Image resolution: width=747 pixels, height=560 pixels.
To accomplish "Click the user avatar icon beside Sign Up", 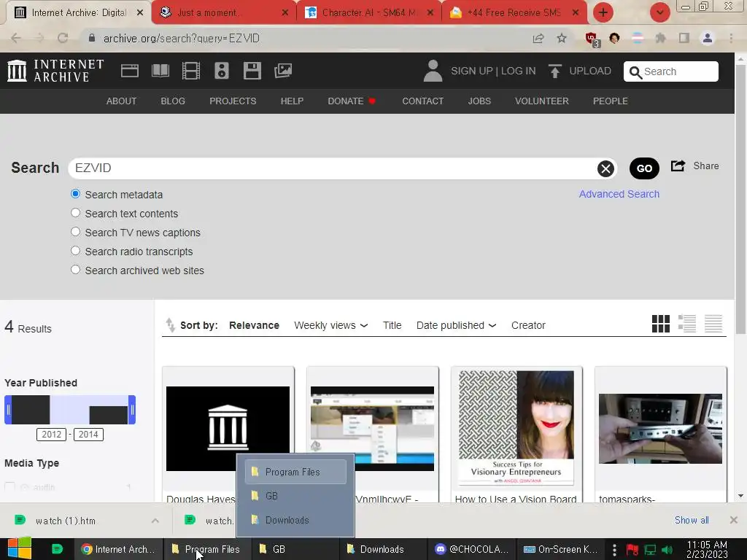I will (433, 71).
